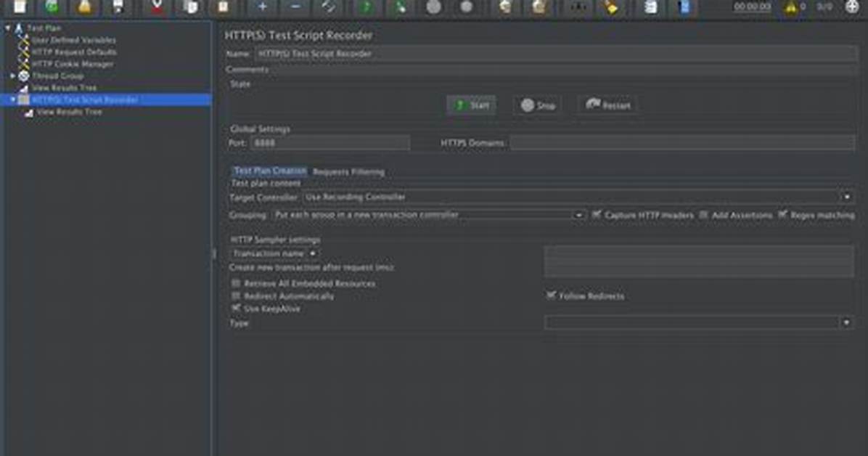Toggle the Regex matching checkbox
The height and width of the screenshot is (456, 868).
(x=783, y=214)
